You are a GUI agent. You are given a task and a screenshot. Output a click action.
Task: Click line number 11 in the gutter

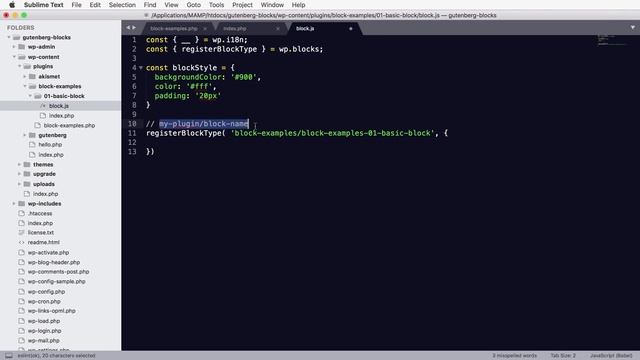[132, 133]
